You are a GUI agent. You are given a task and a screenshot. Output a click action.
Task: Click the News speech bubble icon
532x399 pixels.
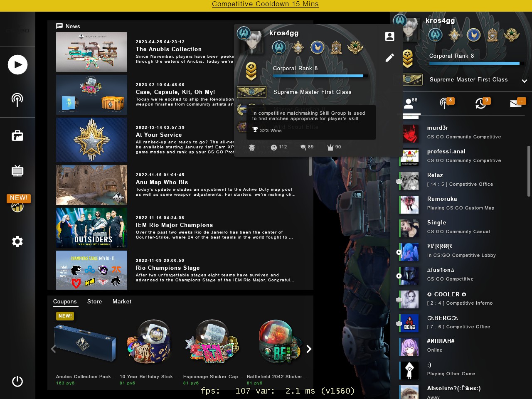click(x=59, y=26)
